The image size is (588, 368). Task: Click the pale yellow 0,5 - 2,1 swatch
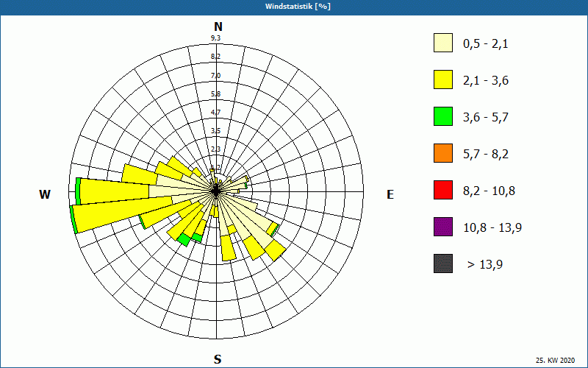pos(443,43)
